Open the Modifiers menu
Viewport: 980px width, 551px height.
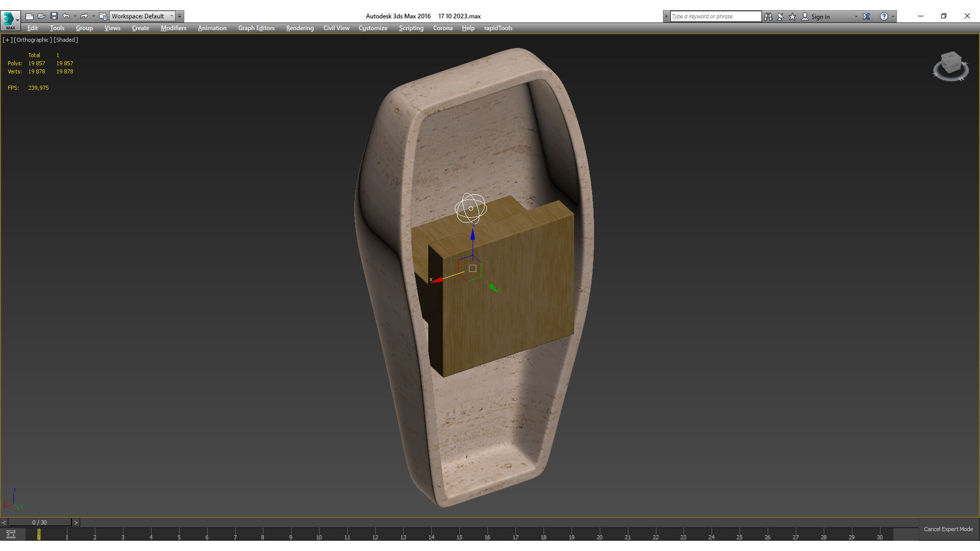coord(174,28)
